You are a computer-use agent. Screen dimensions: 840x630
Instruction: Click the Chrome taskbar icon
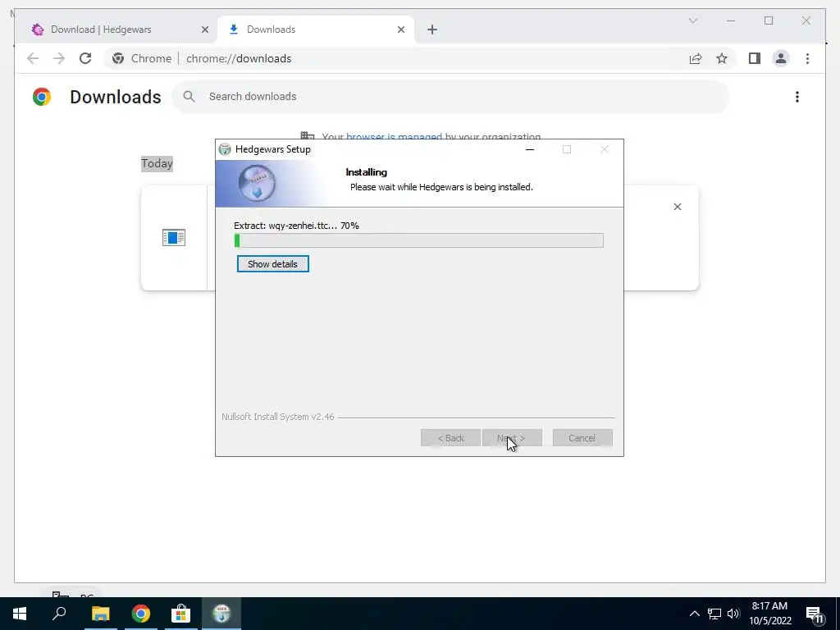pos(141,614)
